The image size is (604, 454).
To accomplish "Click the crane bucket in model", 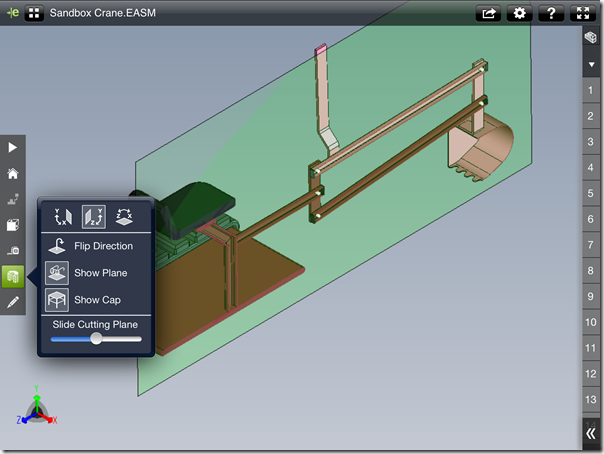I will click(x=482, y=148).
